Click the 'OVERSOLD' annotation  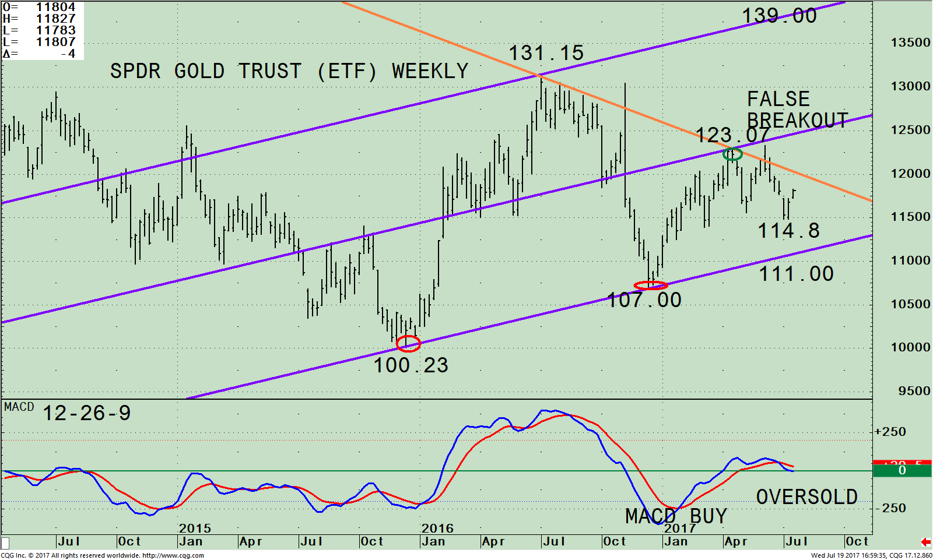[807, 497]
